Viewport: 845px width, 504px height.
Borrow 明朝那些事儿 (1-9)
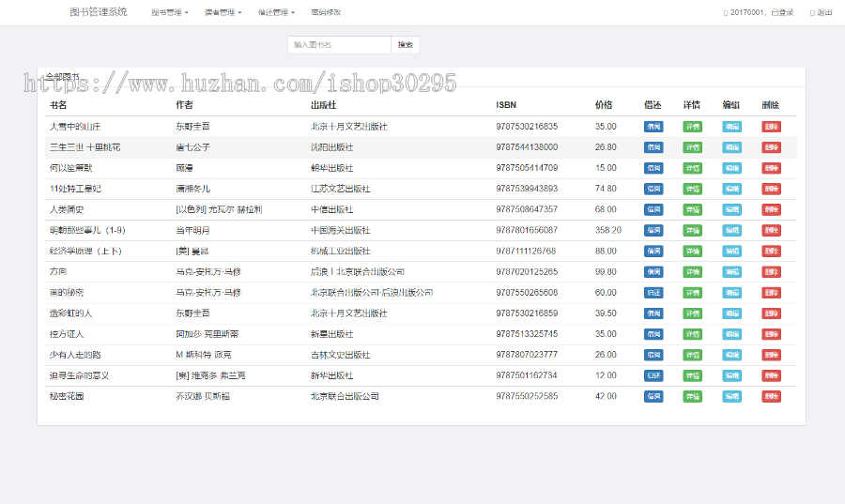point(653,231)
